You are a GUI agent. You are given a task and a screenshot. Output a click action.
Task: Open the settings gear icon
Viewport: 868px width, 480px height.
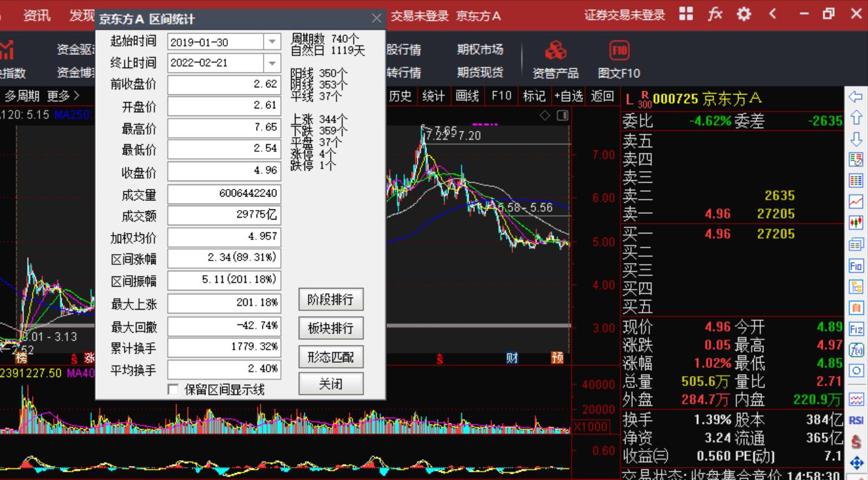(x=742, y=13)
